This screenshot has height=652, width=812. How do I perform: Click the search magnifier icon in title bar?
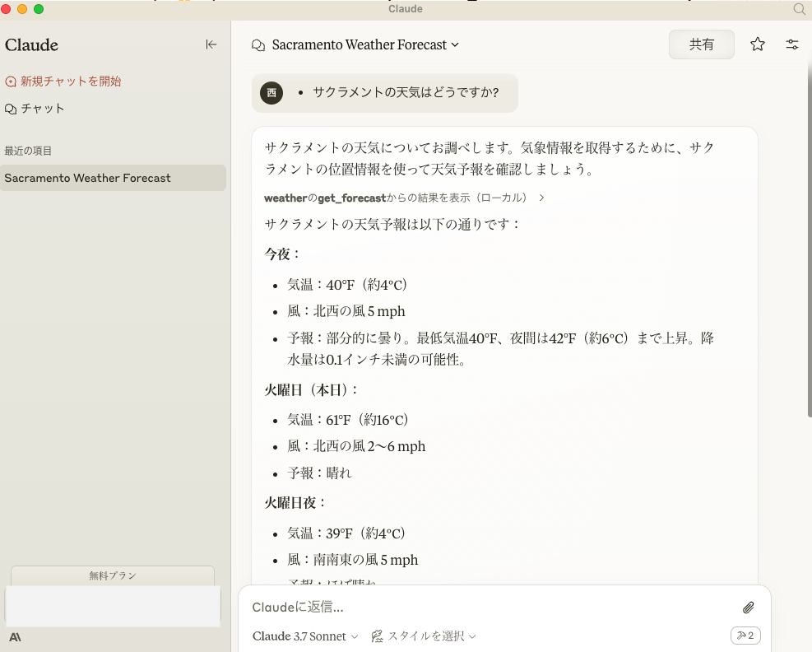click(799, 9)
